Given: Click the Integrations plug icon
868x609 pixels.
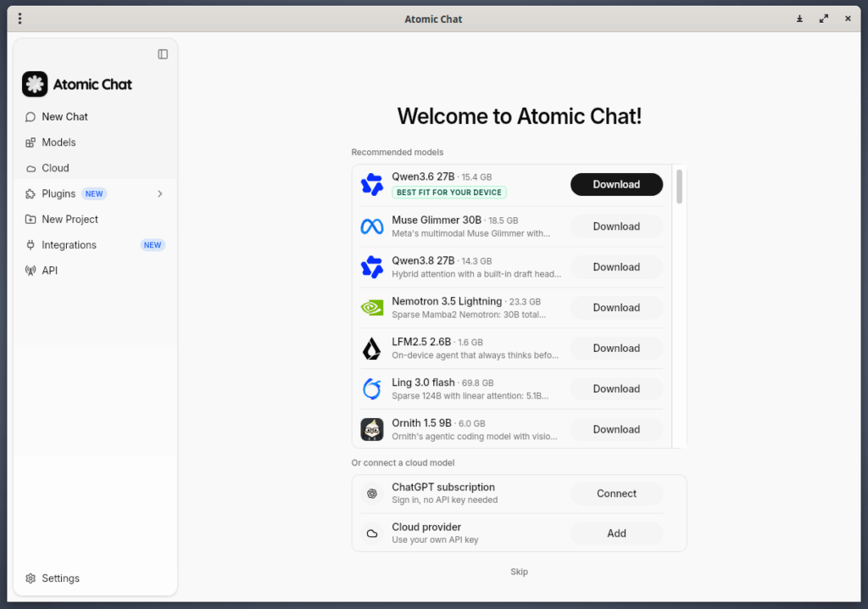Looking at the screenshot, I should (x=31, y=245).
